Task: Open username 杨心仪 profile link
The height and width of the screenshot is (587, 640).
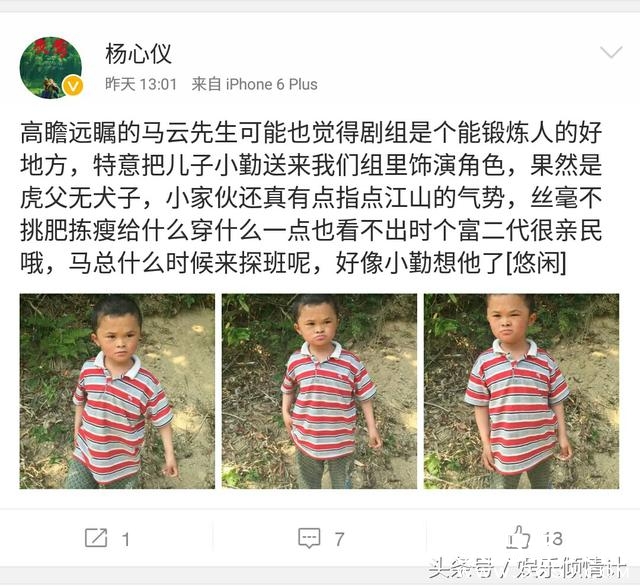Action: tap(138, 54)
